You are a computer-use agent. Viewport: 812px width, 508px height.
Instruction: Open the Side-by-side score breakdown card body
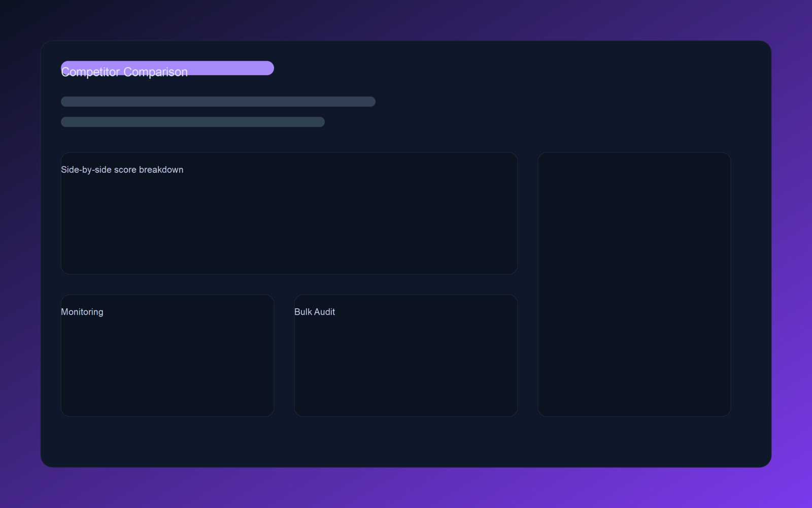click(289, 224)
